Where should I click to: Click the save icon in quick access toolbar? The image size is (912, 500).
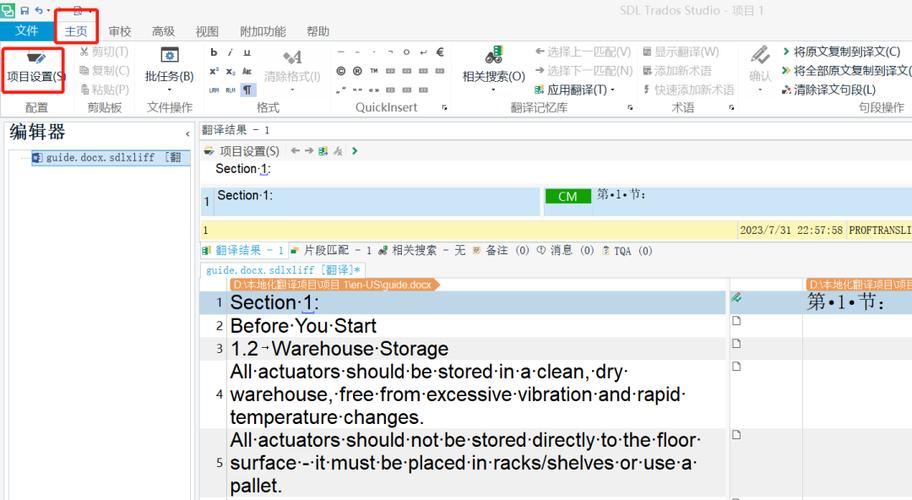click(x=24, y=10)
